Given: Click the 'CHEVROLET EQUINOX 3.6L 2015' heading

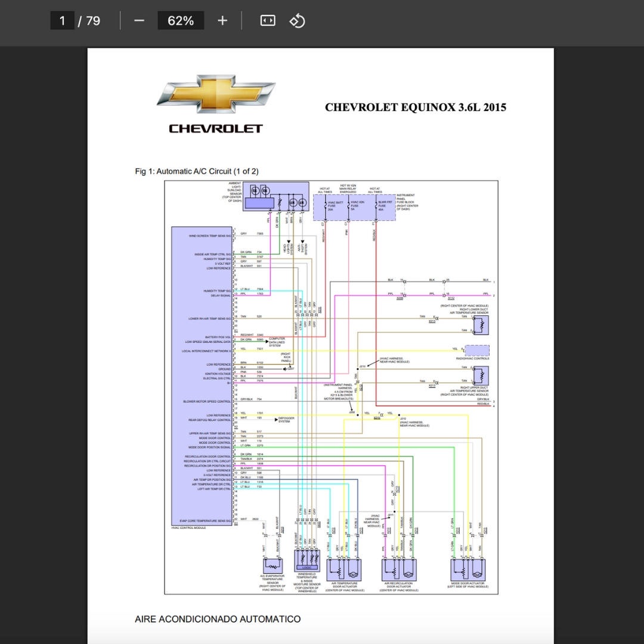Looking at the screenshot, I should [x=415, y=107].
